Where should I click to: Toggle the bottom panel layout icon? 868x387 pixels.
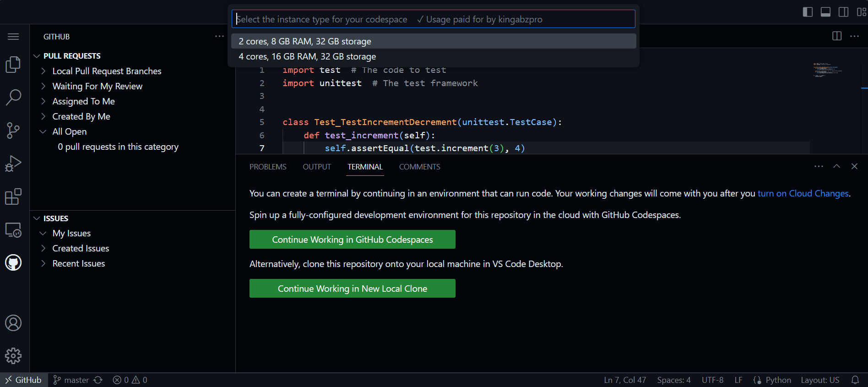click(825, 12)
